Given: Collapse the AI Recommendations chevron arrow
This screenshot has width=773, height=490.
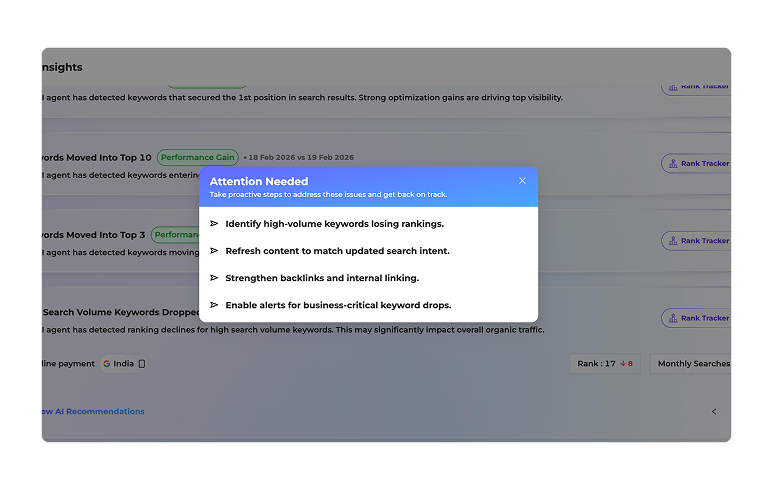Looking at the screenshot, I should (714, 412).
